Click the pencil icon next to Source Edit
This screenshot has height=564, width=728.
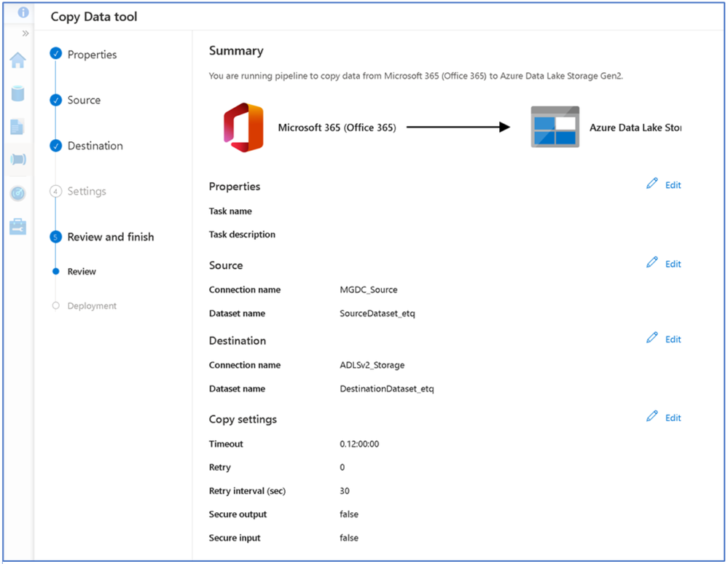[x=652, y=262]
